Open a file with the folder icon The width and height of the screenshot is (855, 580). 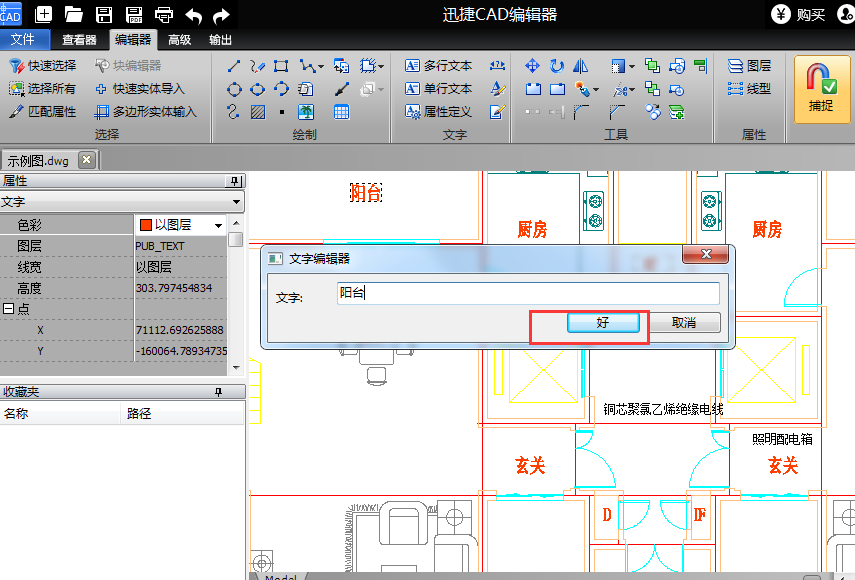(74, 14)
